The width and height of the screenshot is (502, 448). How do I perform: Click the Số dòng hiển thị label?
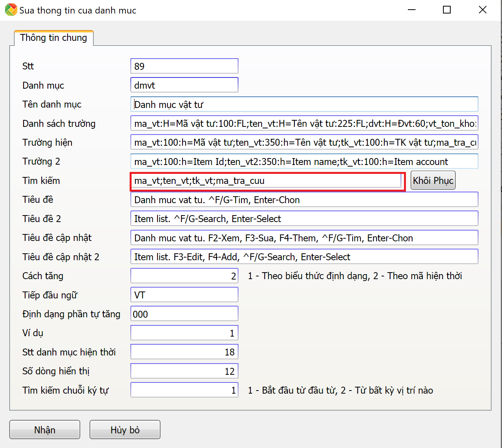(56, 371)
